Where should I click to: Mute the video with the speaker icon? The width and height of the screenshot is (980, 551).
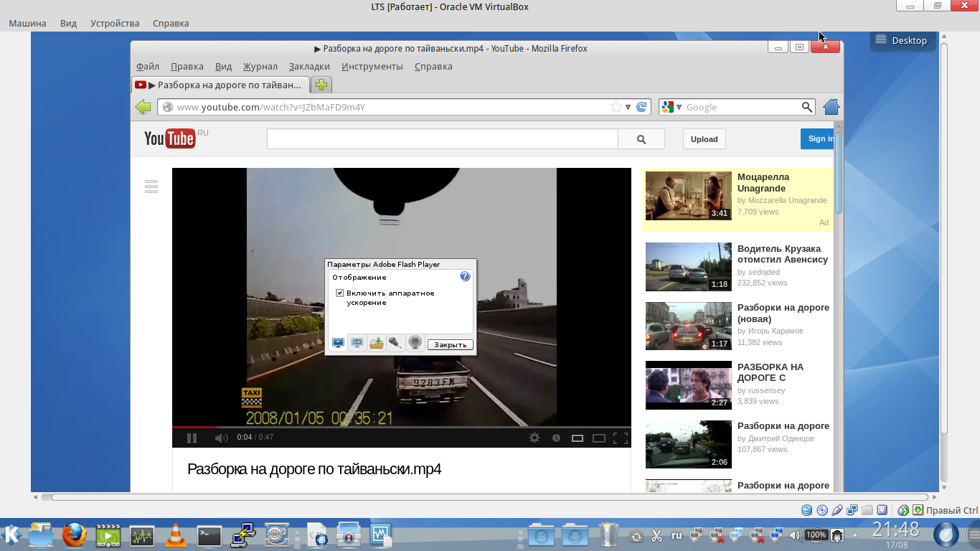221,438
